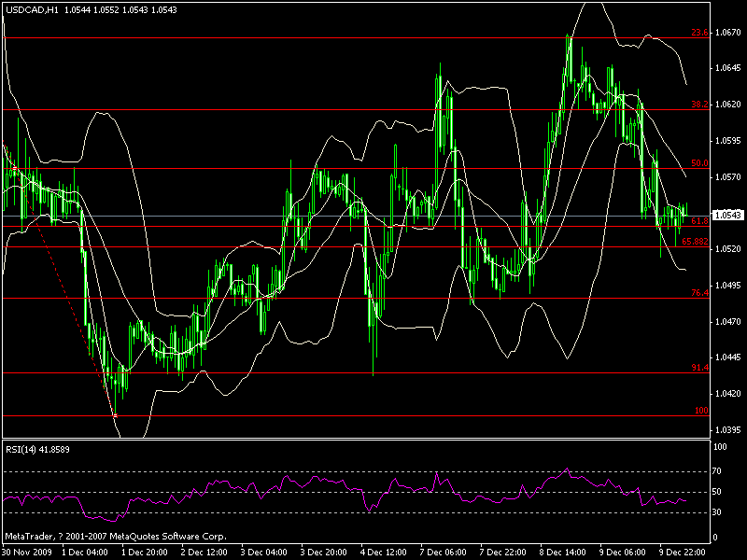Click the 7 Dec 22:00 time label

502,552
